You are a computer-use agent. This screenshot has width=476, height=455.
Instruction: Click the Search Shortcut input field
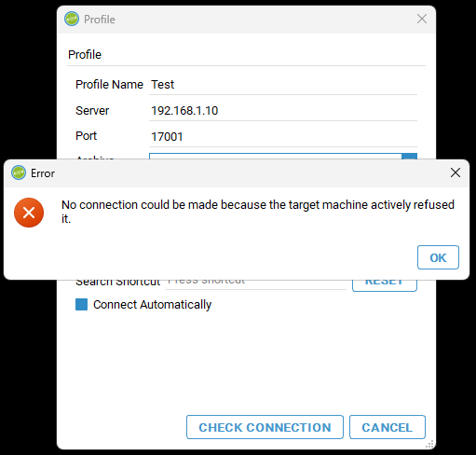[x=256, y=284]
